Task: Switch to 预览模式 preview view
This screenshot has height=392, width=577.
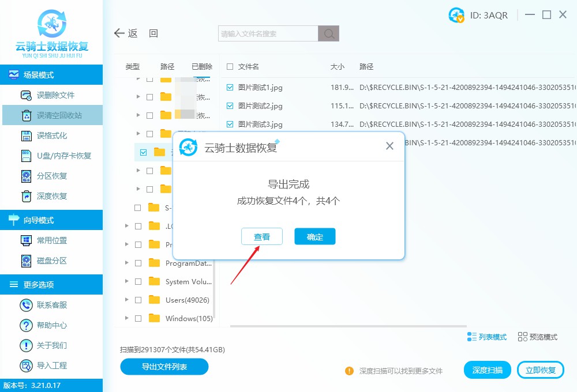Action: [537, 337]
